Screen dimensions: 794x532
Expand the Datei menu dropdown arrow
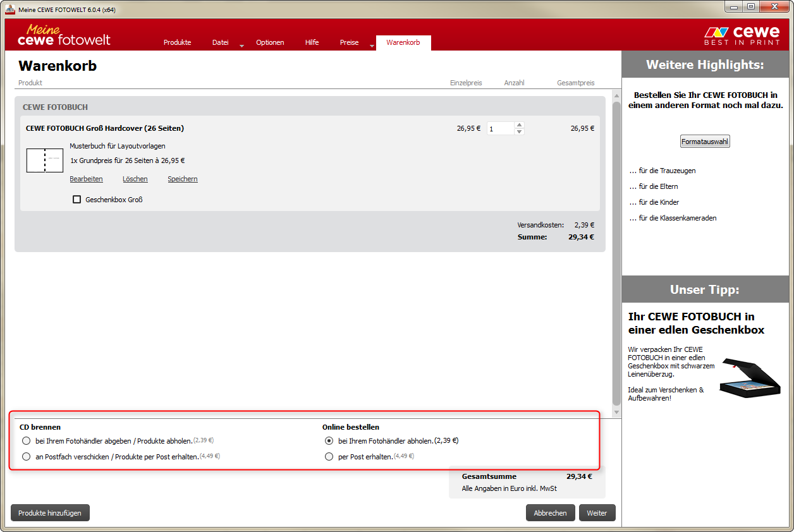click(241, 45)
